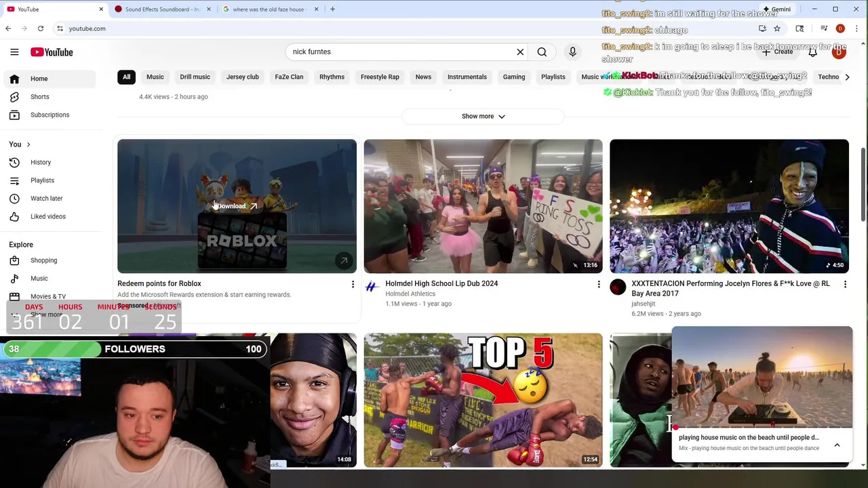Image resolution: width=868 pixels, height=488 pixels.
Task: Open the beach house music miniplayer video
Action: [x=762, y=377]
